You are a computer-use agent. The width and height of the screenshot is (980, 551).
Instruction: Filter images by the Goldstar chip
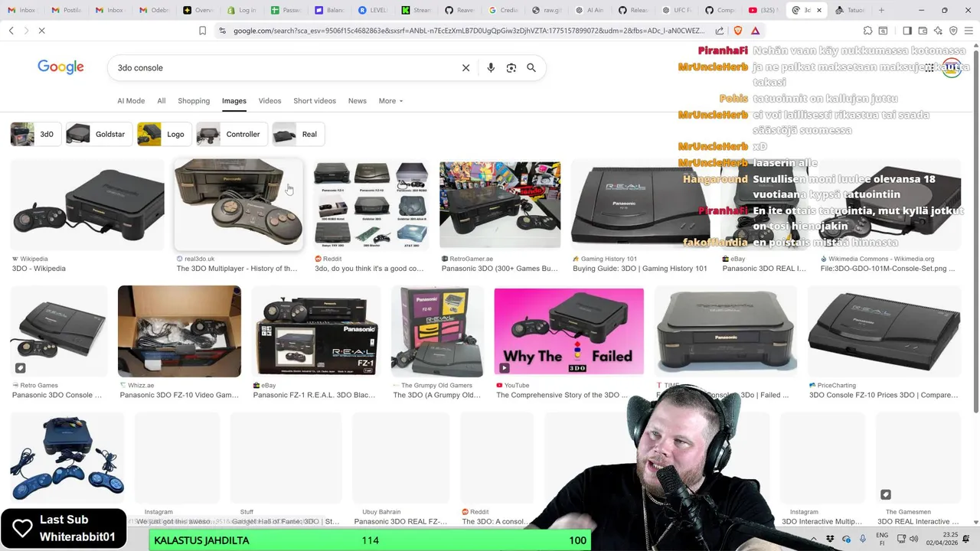(99, 134)
